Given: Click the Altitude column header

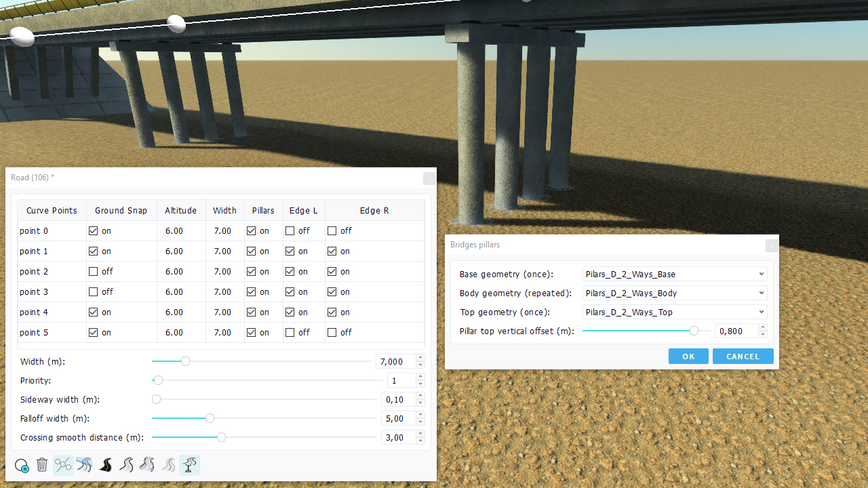Looking at the screenshot, I should tap(180, 211).
